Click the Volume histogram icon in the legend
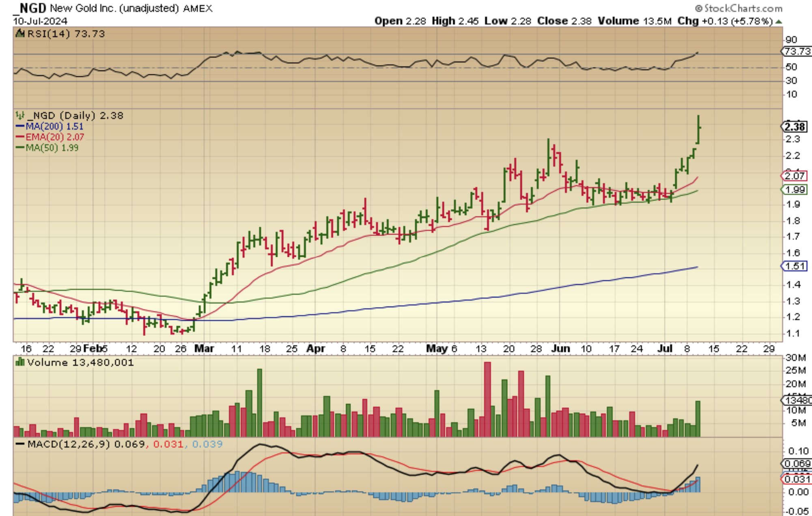Screen dimensions: 812x516 click(19, 362)
